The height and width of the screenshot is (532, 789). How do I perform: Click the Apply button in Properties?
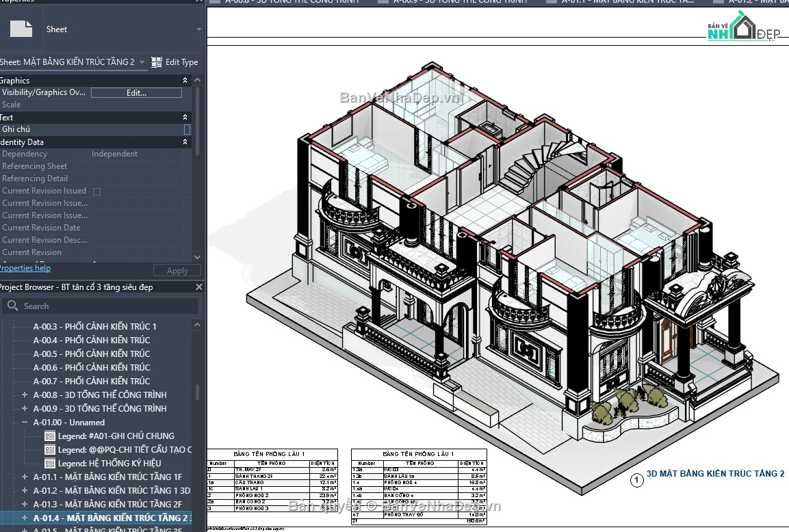tap(177, 271)
